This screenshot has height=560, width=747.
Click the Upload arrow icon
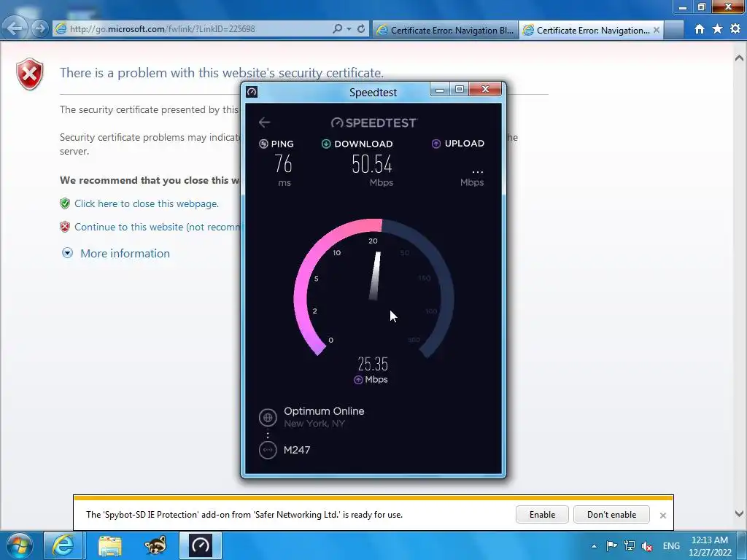pyautogui.click(x=436, y=144)
